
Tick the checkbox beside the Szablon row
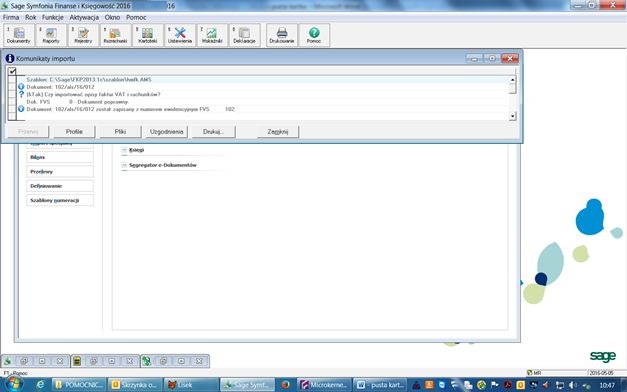12,79
